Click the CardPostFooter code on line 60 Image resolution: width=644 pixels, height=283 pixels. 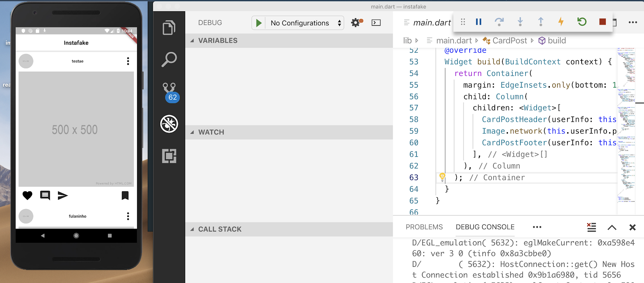549,143
